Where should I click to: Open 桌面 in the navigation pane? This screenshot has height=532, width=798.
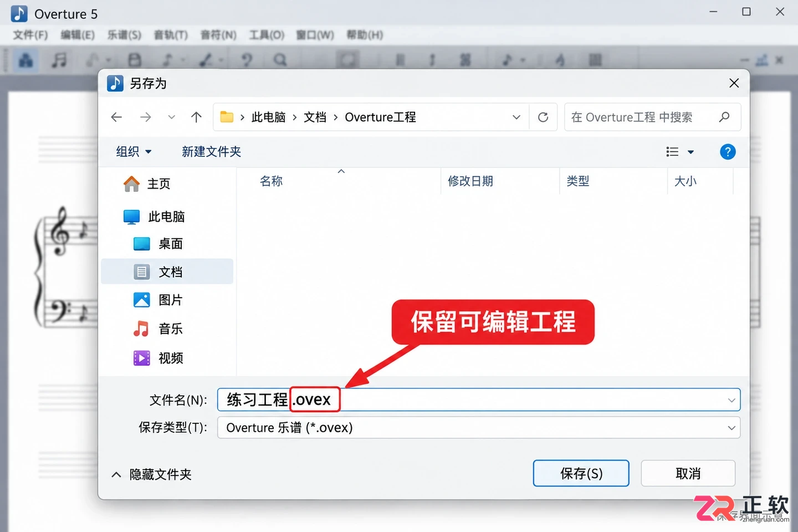158,244
